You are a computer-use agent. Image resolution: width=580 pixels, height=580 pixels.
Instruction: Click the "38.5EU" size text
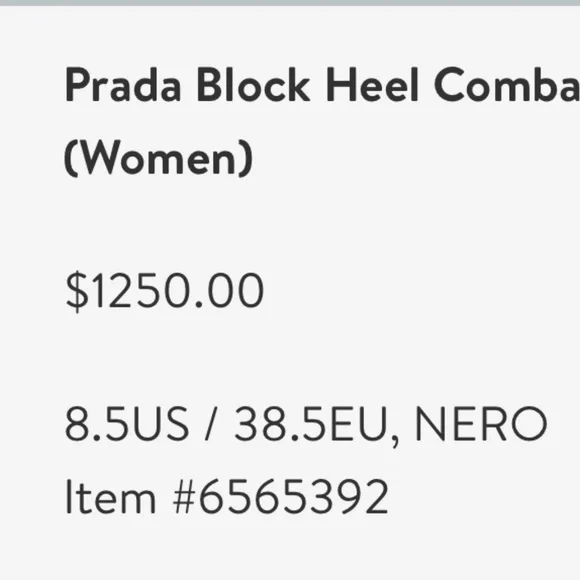[x=311, y=424]
